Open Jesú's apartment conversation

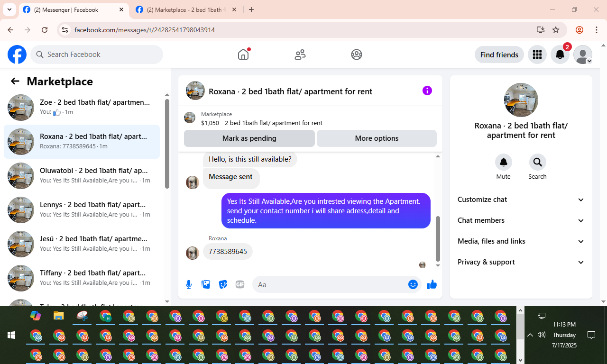pos(82,244)
